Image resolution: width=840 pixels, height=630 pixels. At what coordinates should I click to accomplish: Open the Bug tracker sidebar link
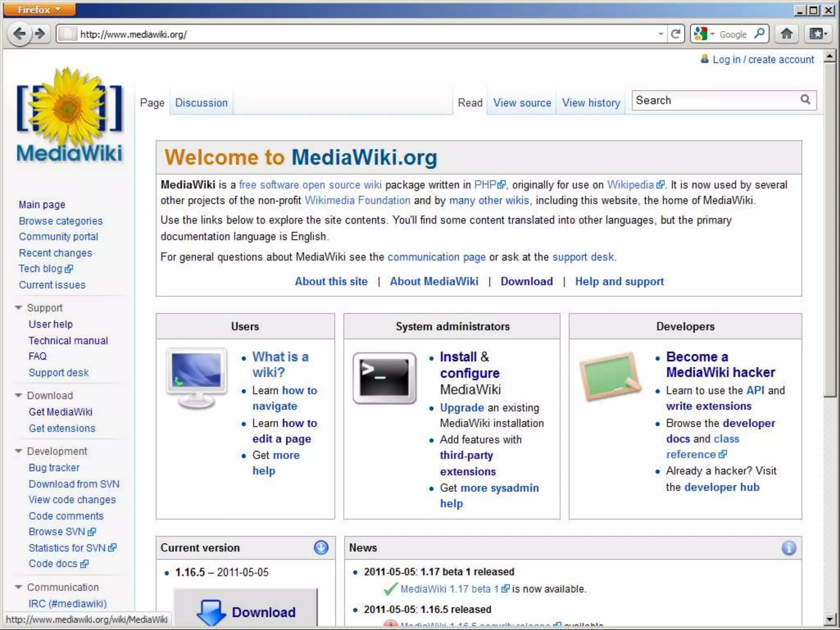click(54, 468)
